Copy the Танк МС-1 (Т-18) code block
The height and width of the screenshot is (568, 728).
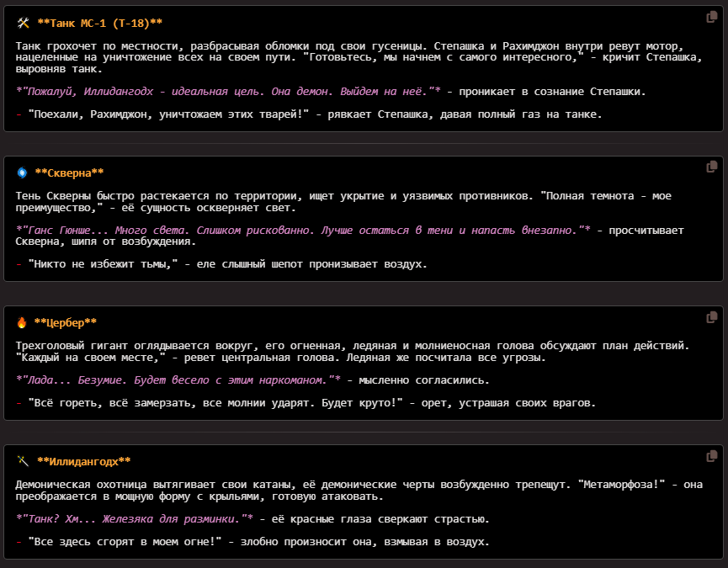(712, 17)
